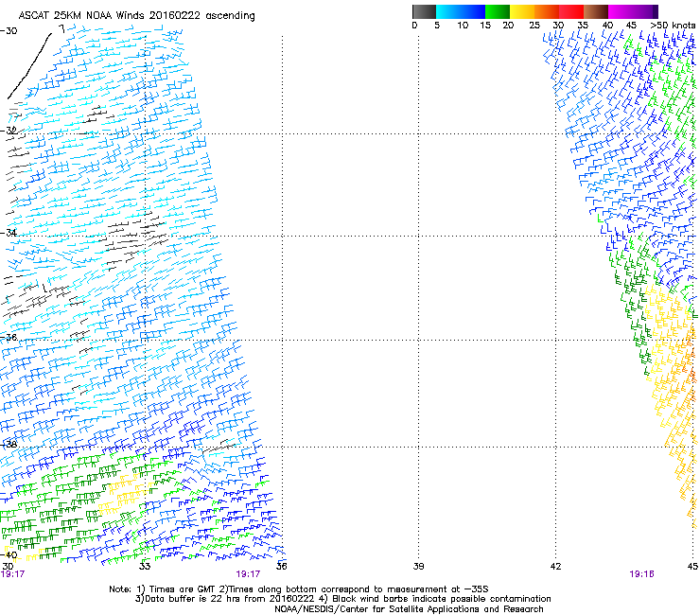This screenshot has width=700, height=615.
Task: Click the yellow 20-25 knots legend swatch
Action: 522,11
